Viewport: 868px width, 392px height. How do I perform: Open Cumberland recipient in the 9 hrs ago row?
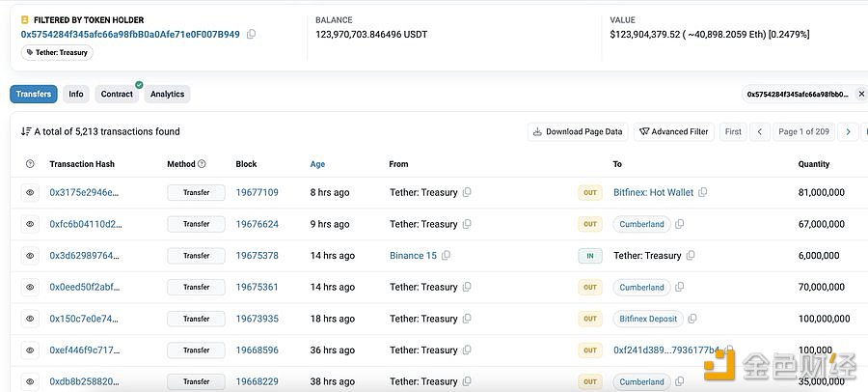point(641,224)
